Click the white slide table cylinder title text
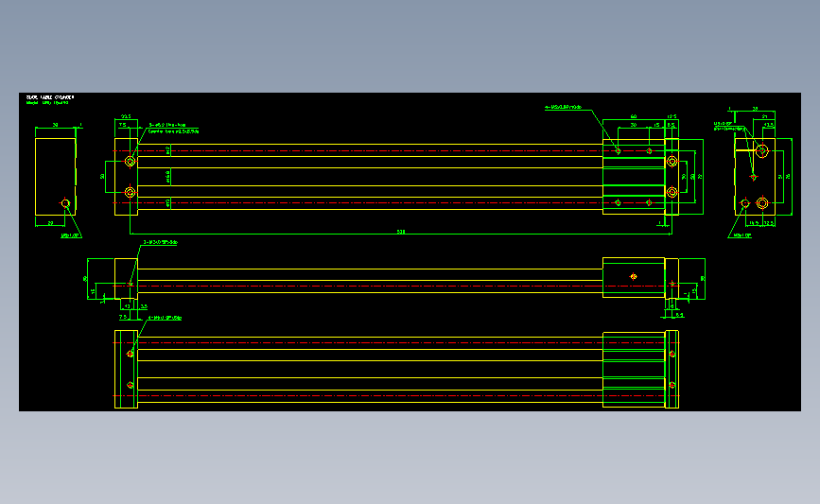Image resolution: width=820 pixels, height=504 pixels. (x=50, y=97)
